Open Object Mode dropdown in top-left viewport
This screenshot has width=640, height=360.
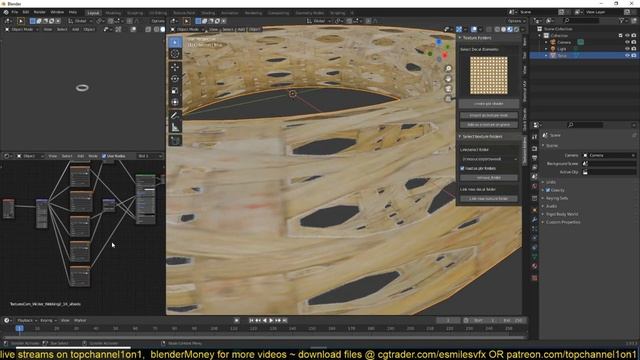point(22,29)
